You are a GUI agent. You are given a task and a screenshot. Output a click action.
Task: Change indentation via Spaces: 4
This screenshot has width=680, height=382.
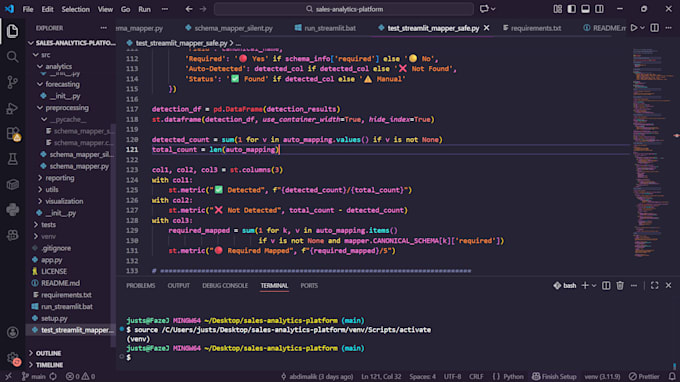click(422, 376)
